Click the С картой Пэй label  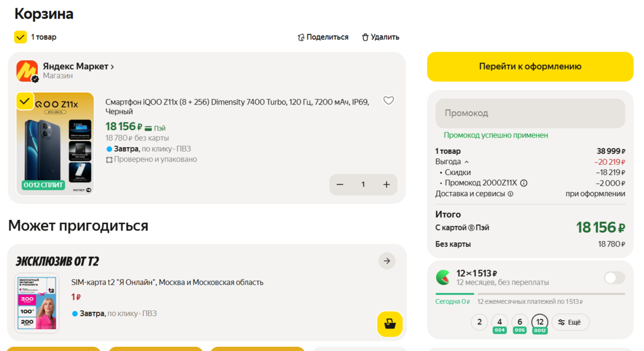pyautogui.click(x=462, y=227)
